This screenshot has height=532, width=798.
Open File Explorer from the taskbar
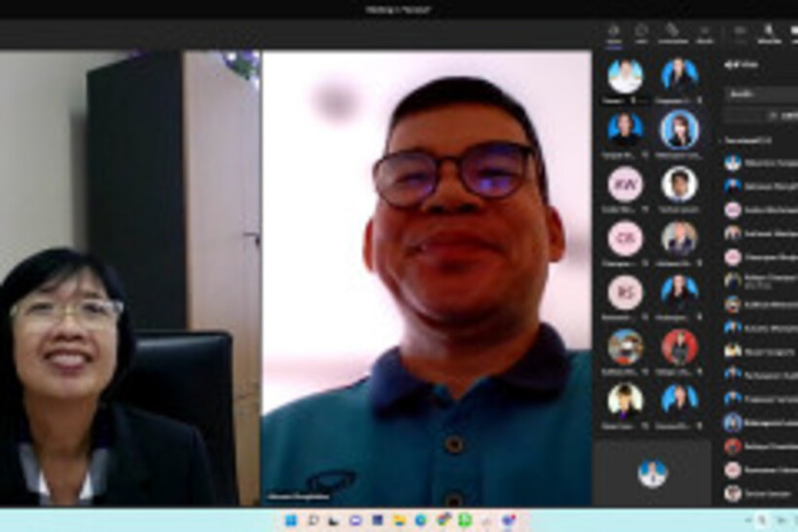(x=399, y=520)
